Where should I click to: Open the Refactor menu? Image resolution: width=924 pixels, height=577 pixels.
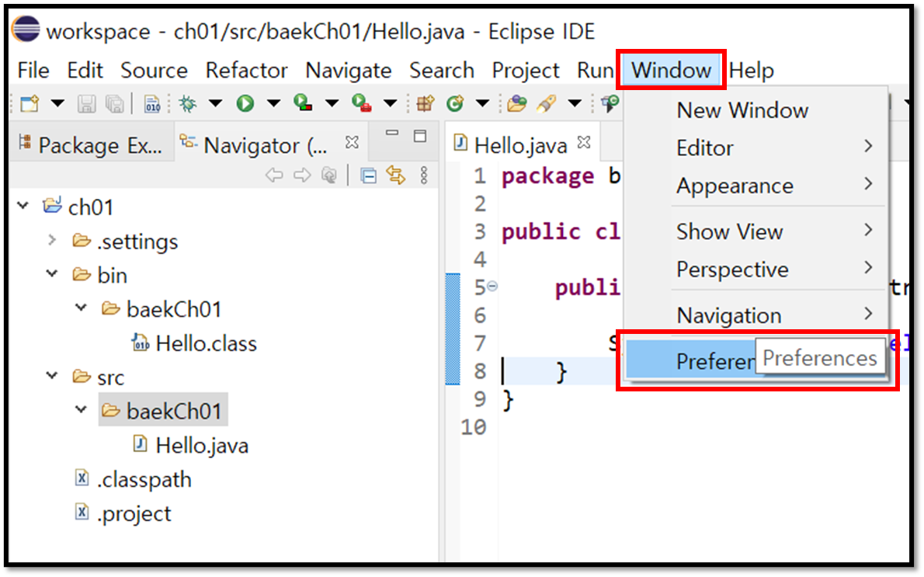click(x=246, y=70)
